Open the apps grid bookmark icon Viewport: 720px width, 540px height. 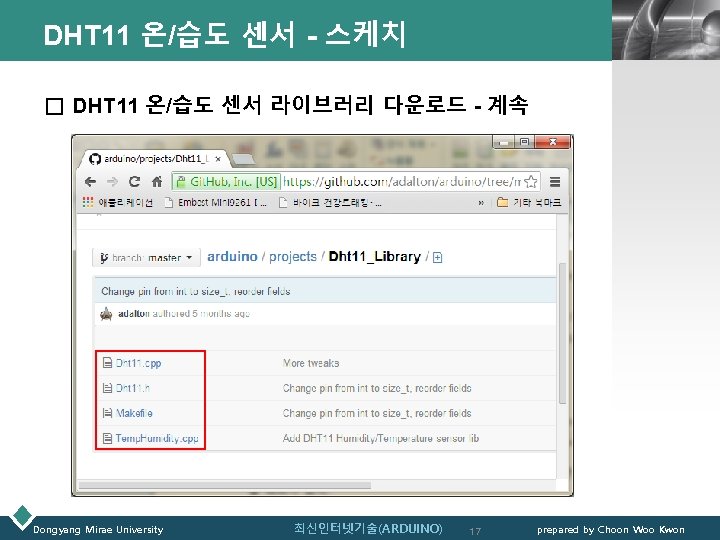(x=88, y=202)
